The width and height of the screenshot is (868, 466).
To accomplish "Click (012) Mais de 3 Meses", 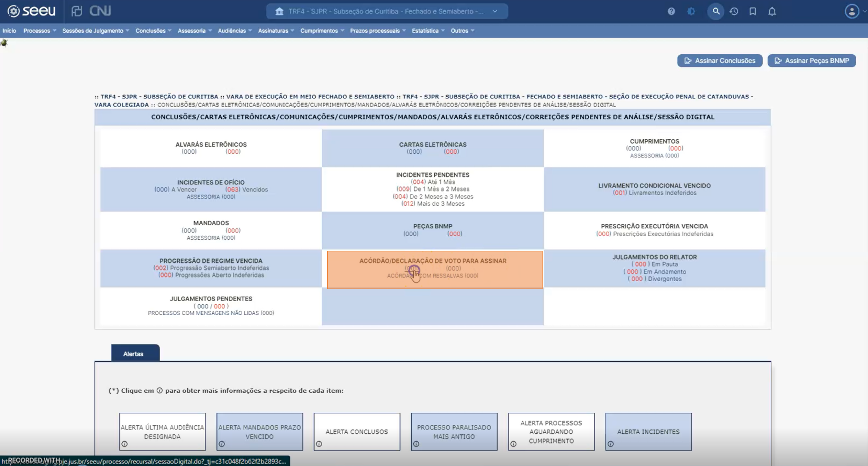I will [433, 204].
